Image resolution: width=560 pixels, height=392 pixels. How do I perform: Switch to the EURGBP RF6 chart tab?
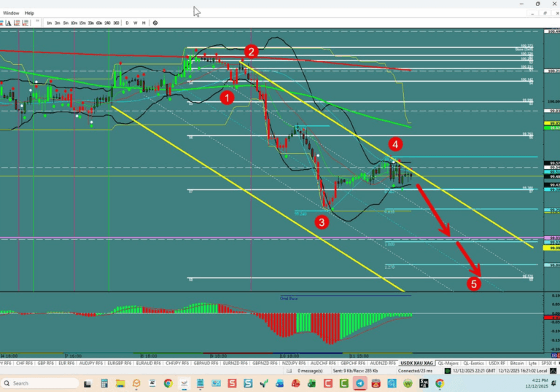click(x=120, y=363)
